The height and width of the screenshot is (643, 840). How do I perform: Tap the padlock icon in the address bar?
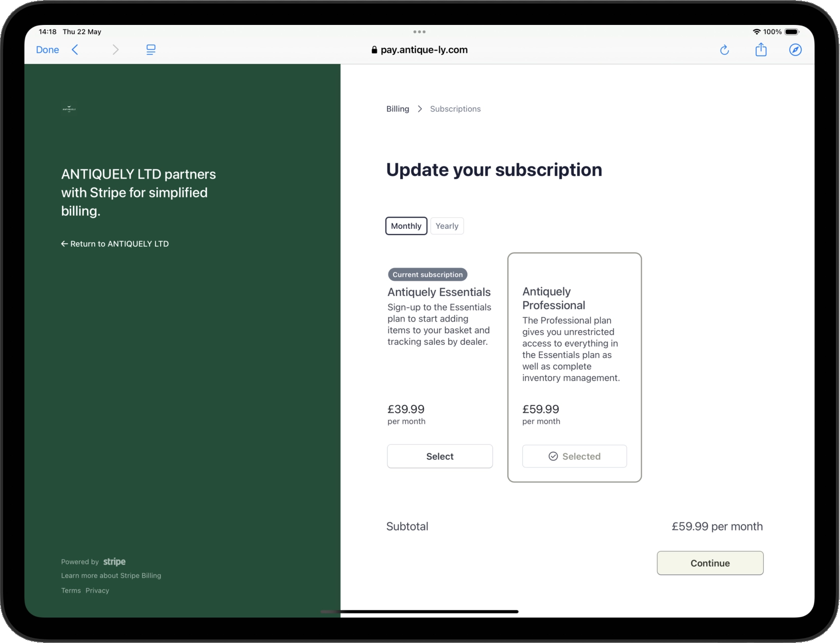(374, 50)
